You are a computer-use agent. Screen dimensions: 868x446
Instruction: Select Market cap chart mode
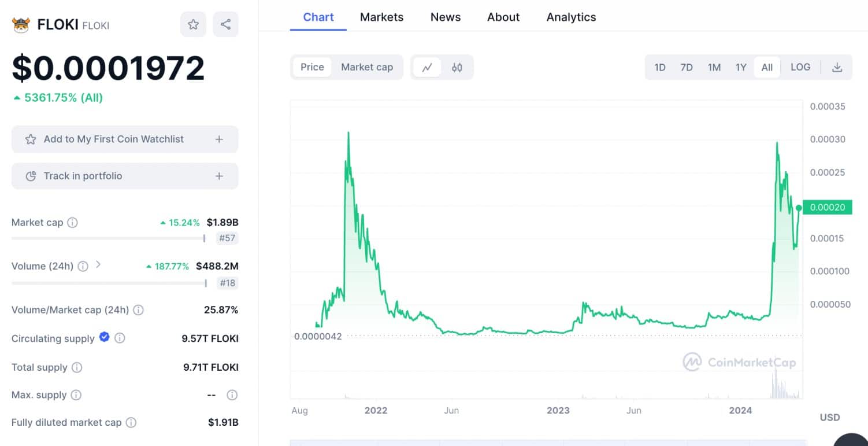[367, 67]
